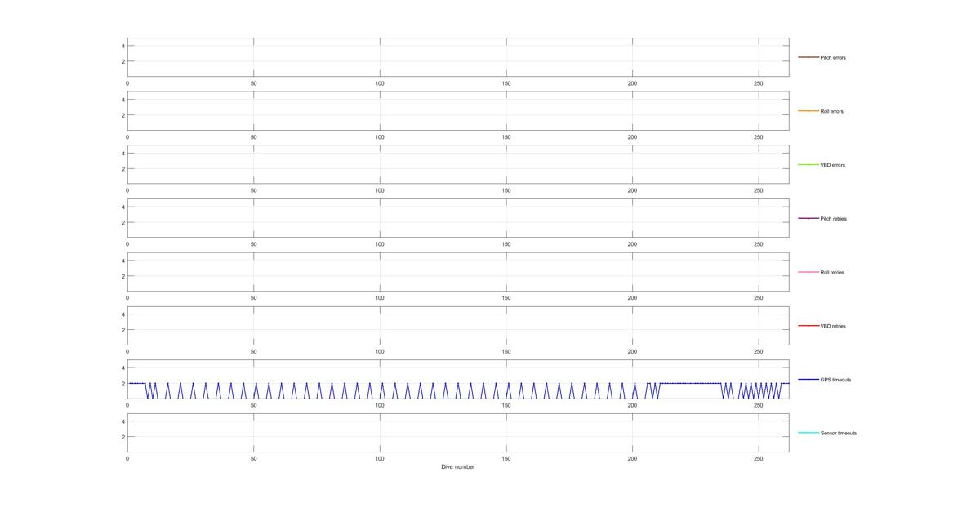Screen dimensions: 980x508
Task: Click the 200 tick below Pitch errors plot
Action: (x=632, y=83)
